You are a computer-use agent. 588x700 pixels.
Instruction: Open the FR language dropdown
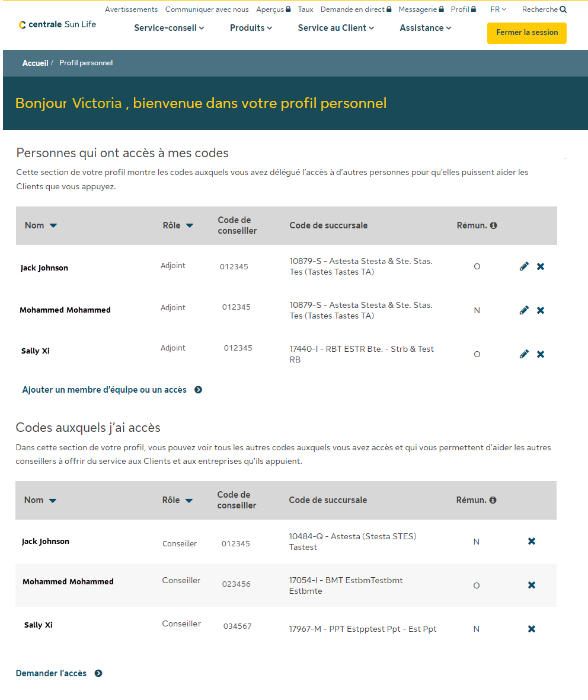(498, 9)
